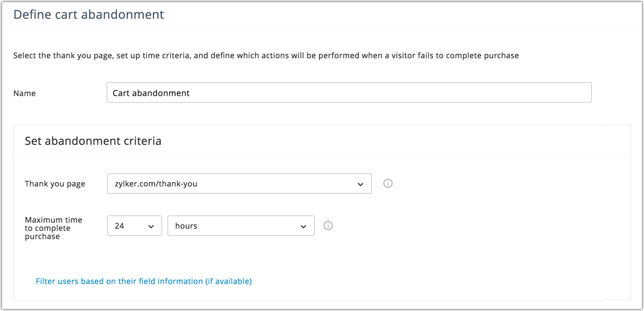This screenshot has height=311, width=644.
Task: Click the 'Name' field label
Action: (25, 93)
